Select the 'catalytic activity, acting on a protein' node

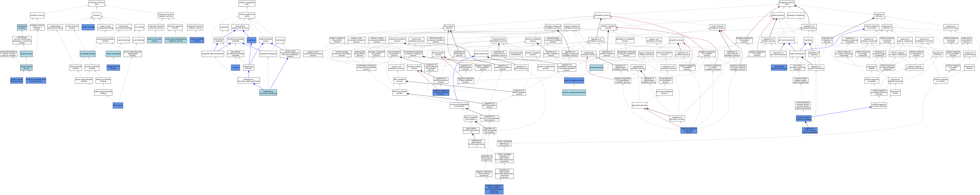37,27
